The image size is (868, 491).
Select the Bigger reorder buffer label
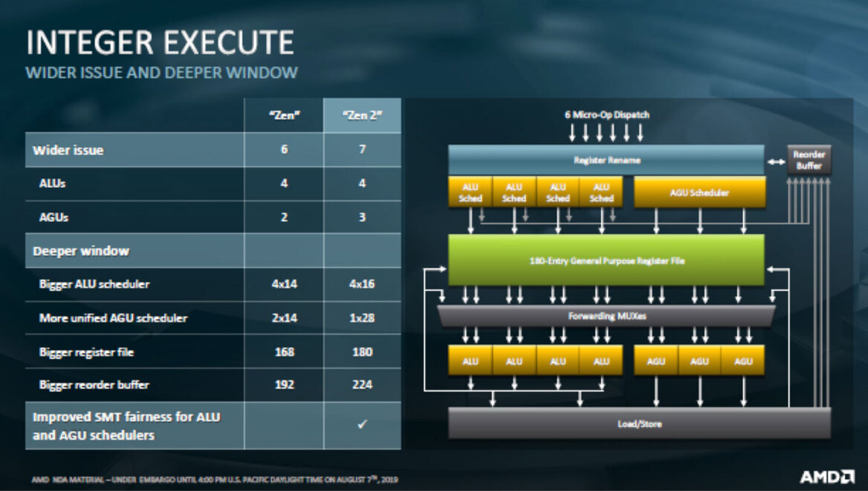click(94, 386)
